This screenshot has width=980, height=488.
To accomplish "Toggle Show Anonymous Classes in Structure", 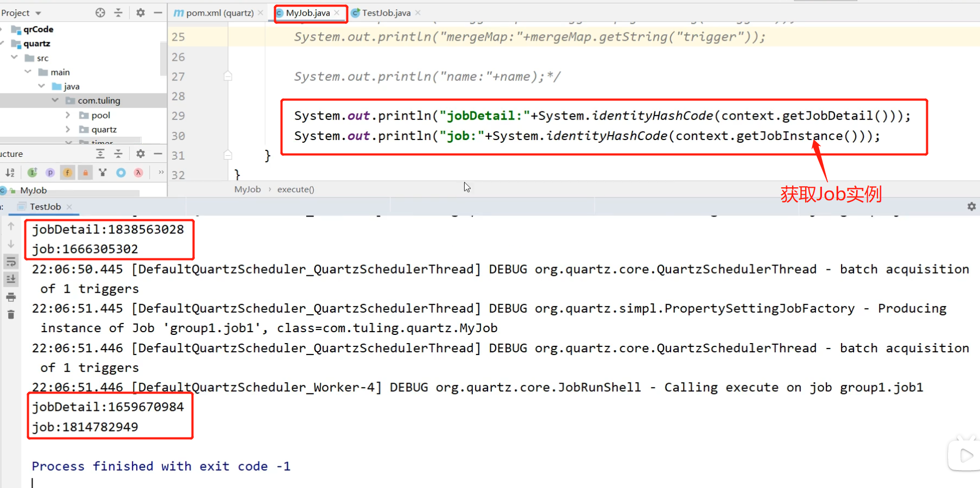I will pos(103,173).
